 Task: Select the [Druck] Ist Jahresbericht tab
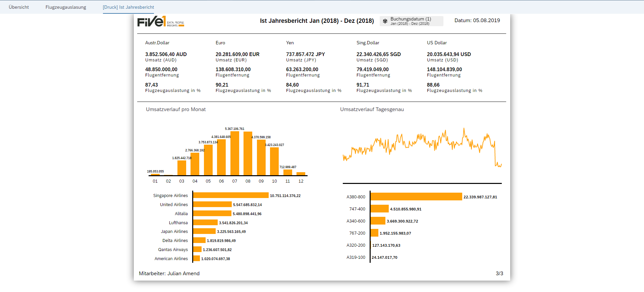[128, 7]
